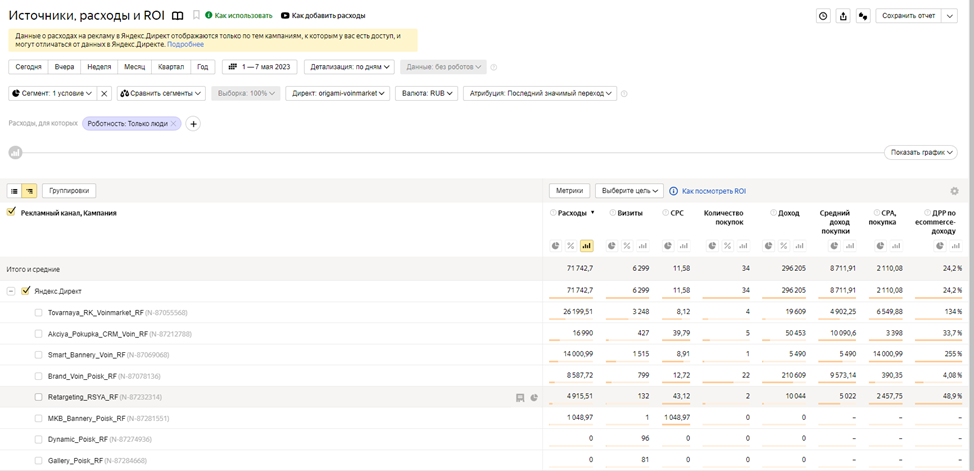Screen dimensions: 974x471
Task: Click the clock icon near Save report
Action: 823,16
